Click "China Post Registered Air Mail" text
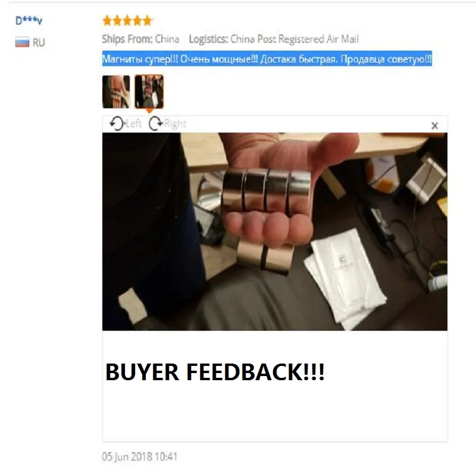Screen dimensions: 476x476 (x=295, y=39)
